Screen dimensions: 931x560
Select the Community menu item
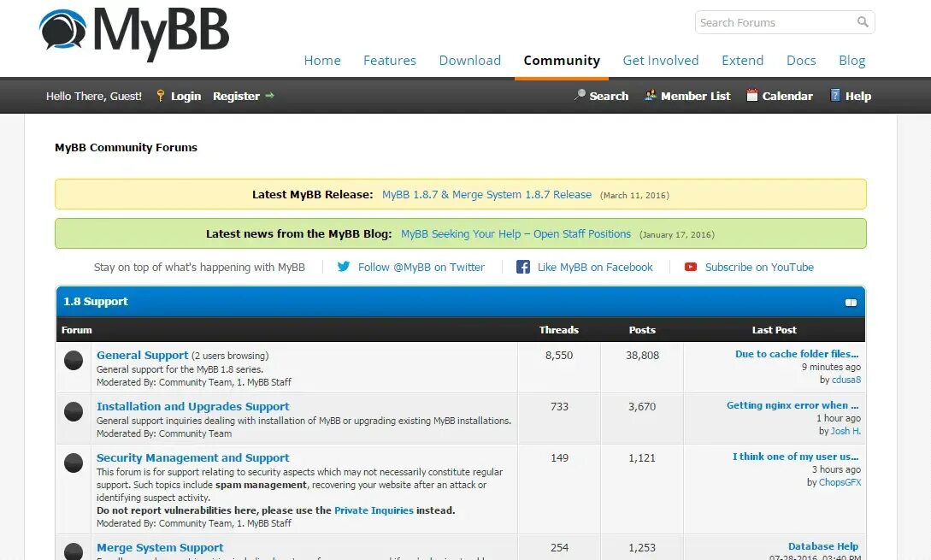[562, 60]
